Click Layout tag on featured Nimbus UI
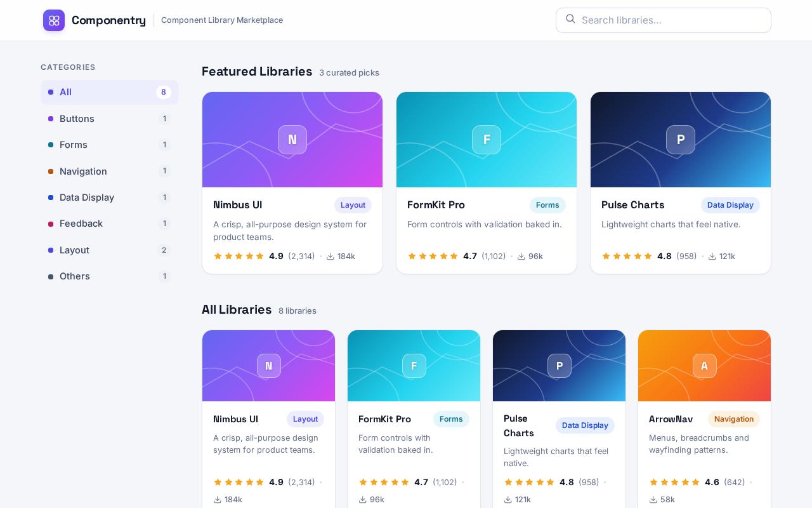The width and height of the screenshot is (812, 508). 353,205
